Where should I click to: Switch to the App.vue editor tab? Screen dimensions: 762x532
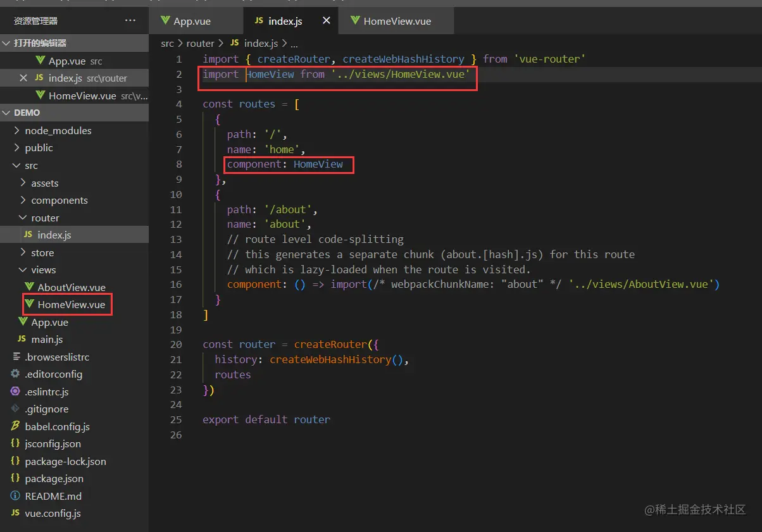[196, 21]
